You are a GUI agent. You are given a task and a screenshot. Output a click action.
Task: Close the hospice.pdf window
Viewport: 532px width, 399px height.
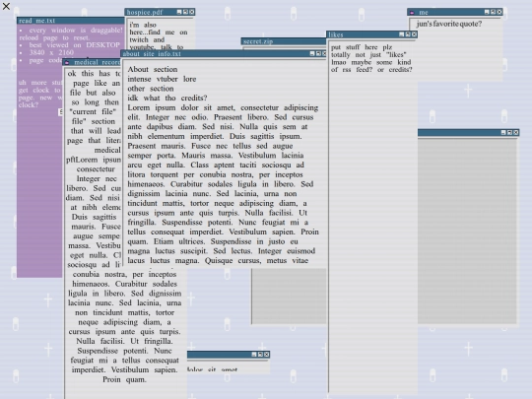[192, 12]
